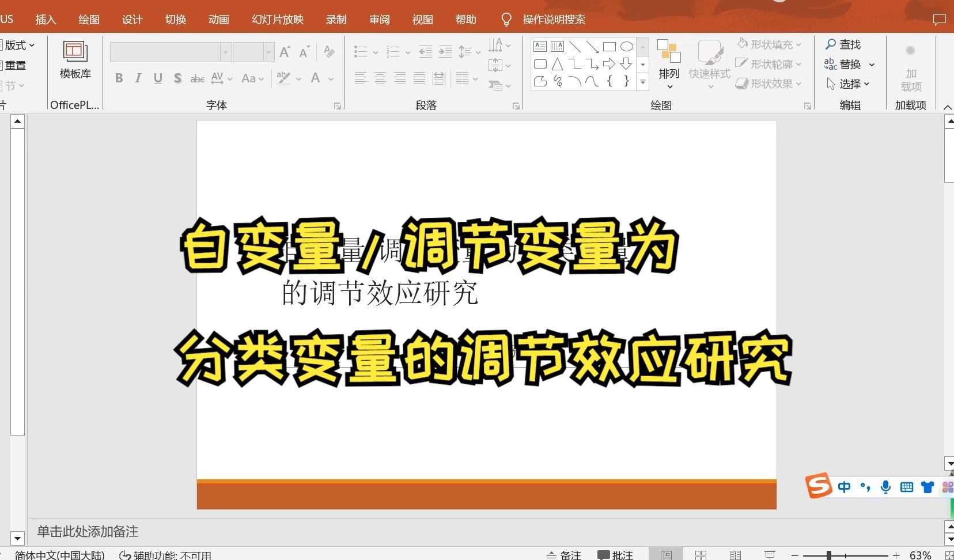Select the text box shape
The image size is (954, 560).
(x=540, y=47)
